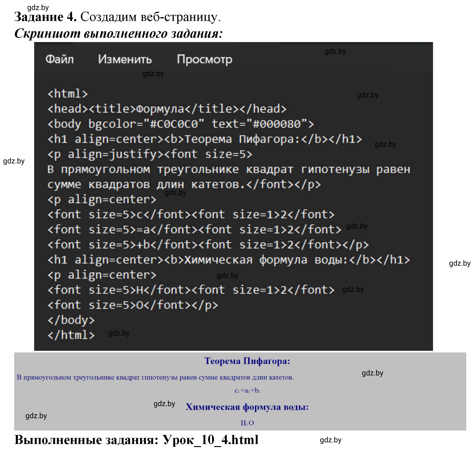476x454 pixels.
Task: Click rendered paragraph about квадрат гипотенузы
Action: click(155, 377)
